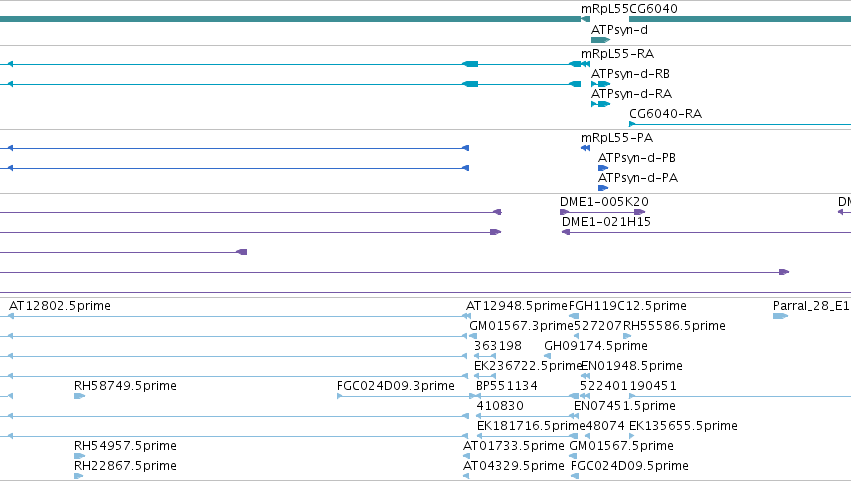Click the RH22867.5prime arrow glyph
851x481 pixels.
(79, 476)
